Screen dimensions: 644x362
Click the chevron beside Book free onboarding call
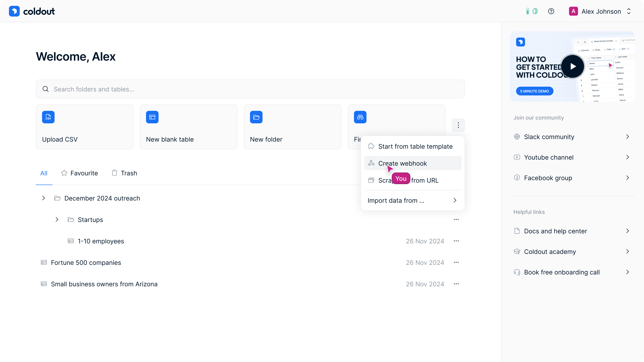coord(628,272)
